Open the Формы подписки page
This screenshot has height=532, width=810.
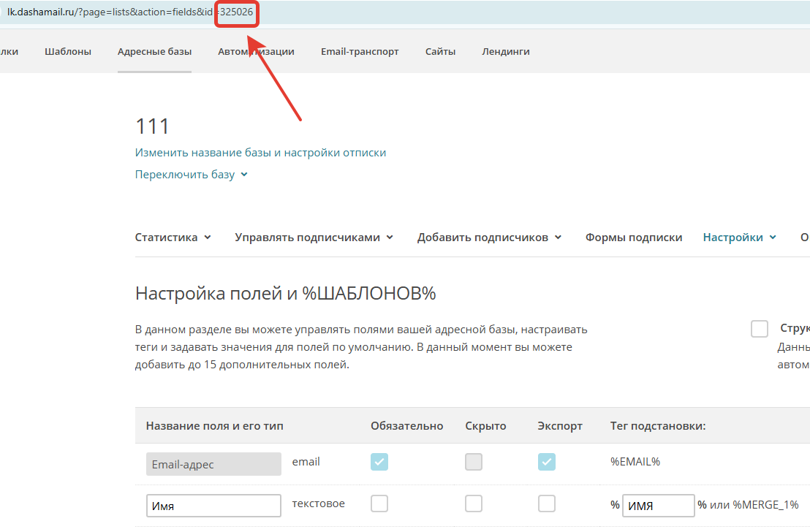coord(633,237)
